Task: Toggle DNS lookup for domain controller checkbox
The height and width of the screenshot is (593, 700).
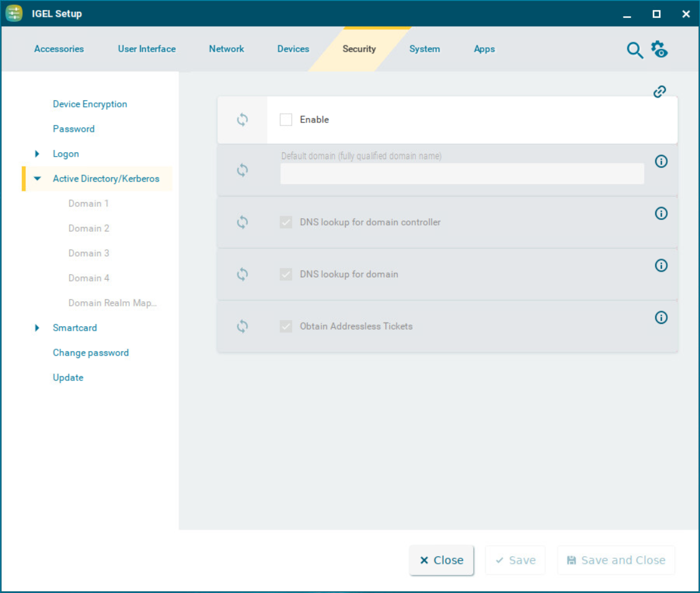Action: [x=286, y=223]
